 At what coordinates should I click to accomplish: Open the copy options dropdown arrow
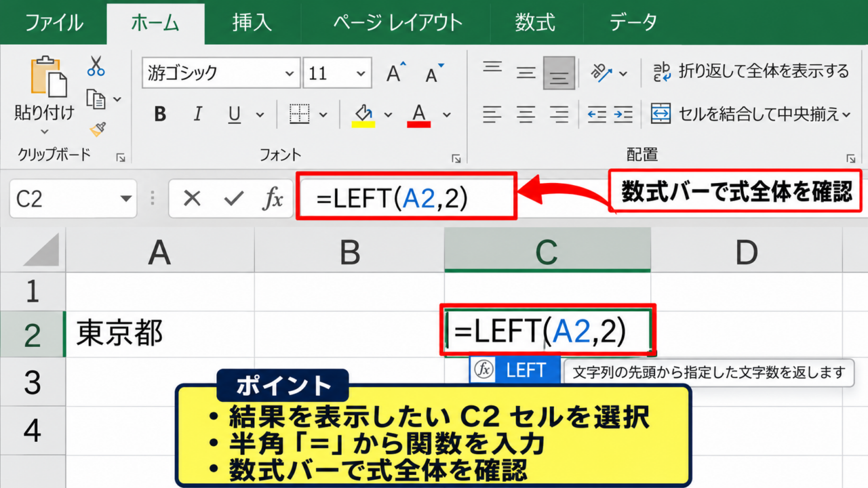(117, 100)
